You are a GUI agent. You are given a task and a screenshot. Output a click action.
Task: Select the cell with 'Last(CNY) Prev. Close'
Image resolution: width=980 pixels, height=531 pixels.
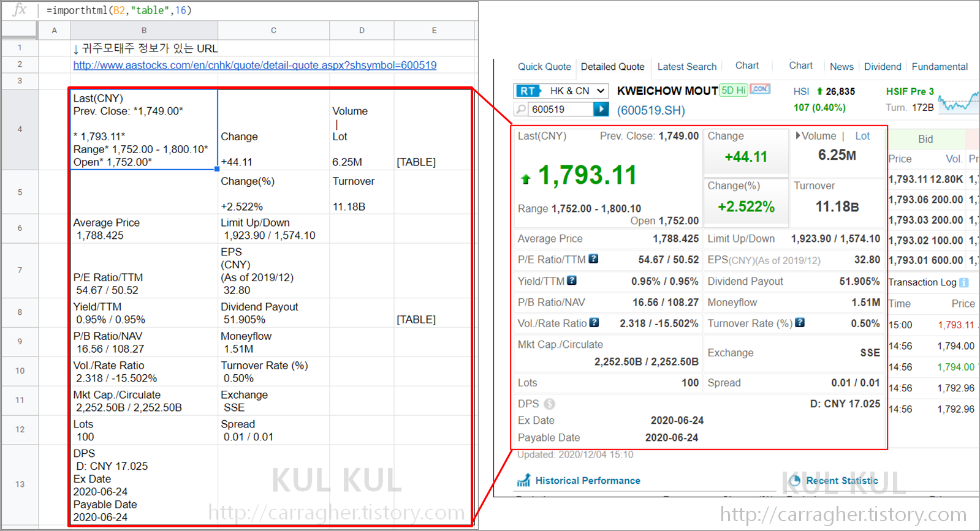pyautogui.click(x=144, y=129)
